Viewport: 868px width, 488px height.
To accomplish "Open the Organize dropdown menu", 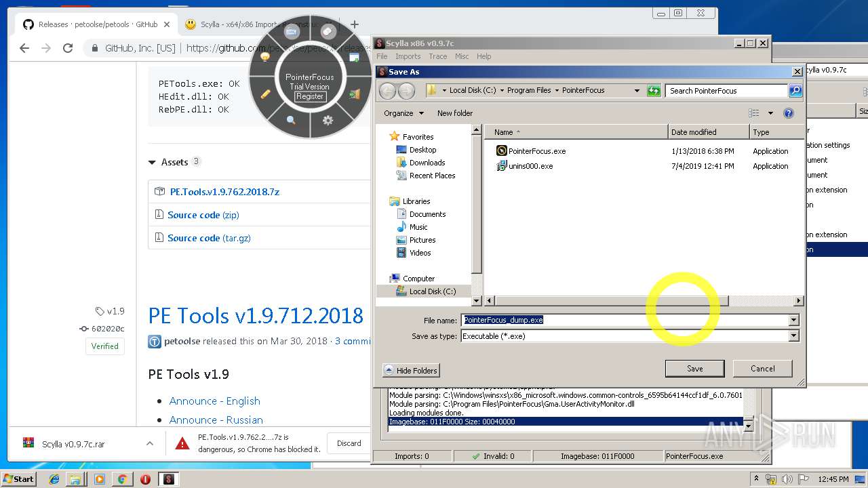I will click(x=403, y=113).
